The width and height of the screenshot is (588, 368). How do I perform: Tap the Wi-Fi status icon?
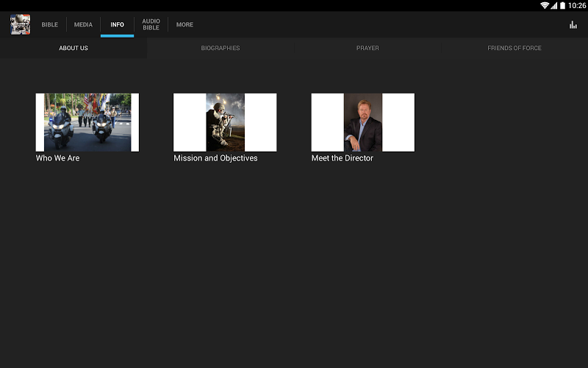[x=545, y=5]
